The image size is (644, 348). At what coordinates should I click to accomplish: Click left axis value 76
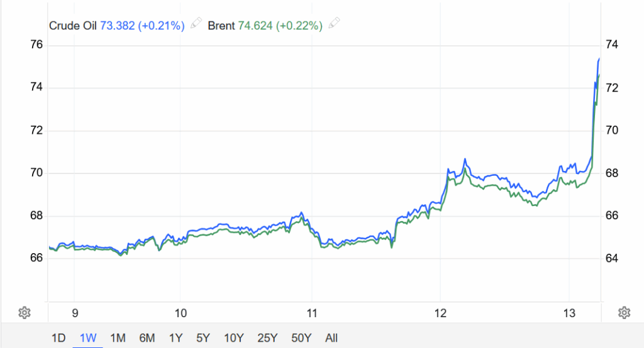tap(36, 45)
